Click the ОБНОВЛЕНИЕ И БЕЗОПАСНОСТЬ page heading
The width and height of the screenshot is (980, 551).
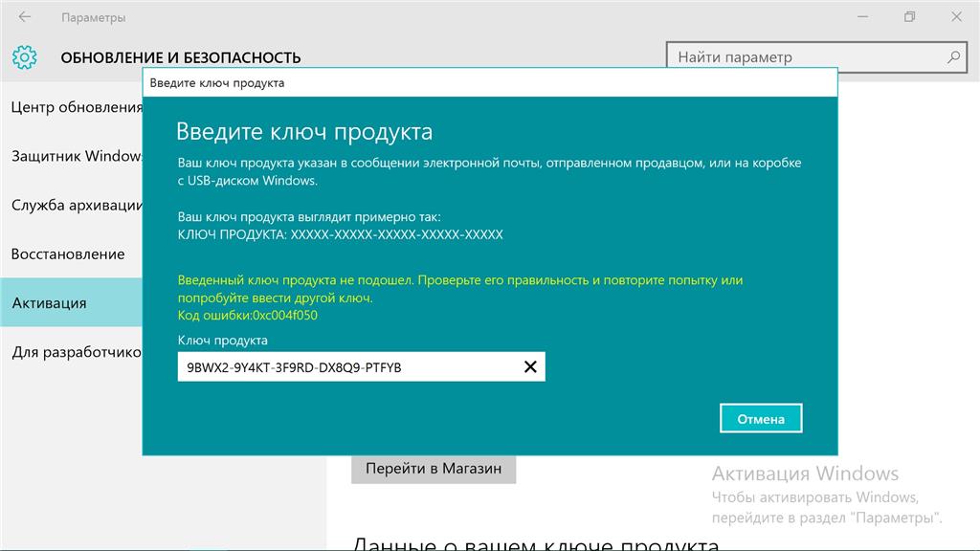pyautogui.click(x=181, y=57)
